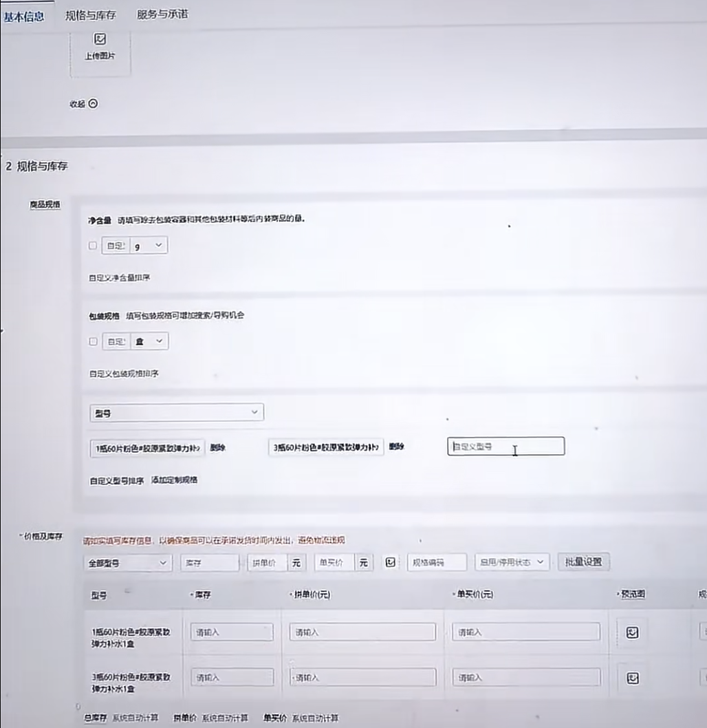Click 单买价 input in the 1瓶60片 row
Image resolution: width=707 pixels, height=728 pixels.
526,632
